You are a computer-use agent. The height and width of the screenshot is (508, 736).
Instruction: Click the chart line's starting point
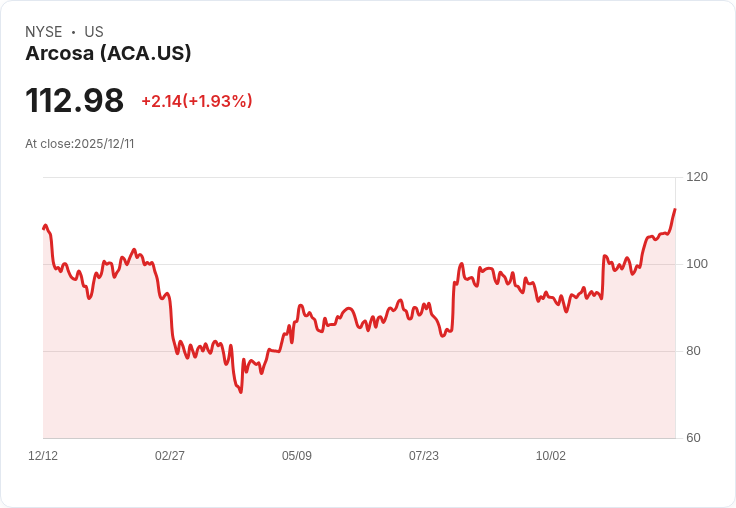[44, 228]
